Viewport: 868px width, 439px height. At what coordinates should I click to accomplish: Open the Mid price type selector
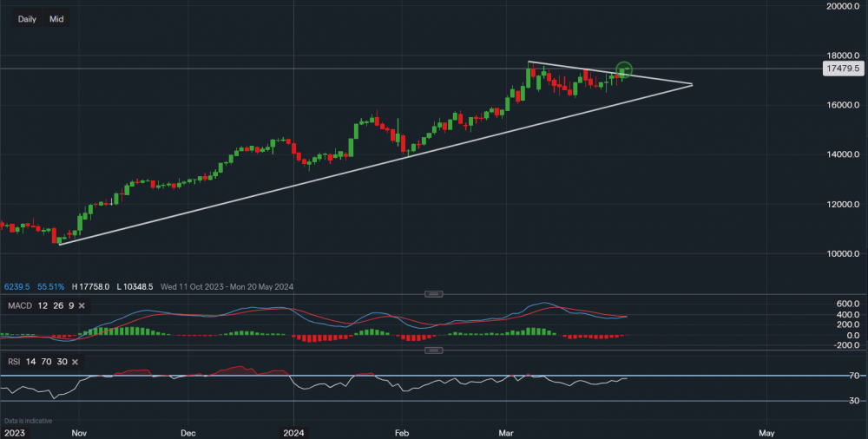56,19
